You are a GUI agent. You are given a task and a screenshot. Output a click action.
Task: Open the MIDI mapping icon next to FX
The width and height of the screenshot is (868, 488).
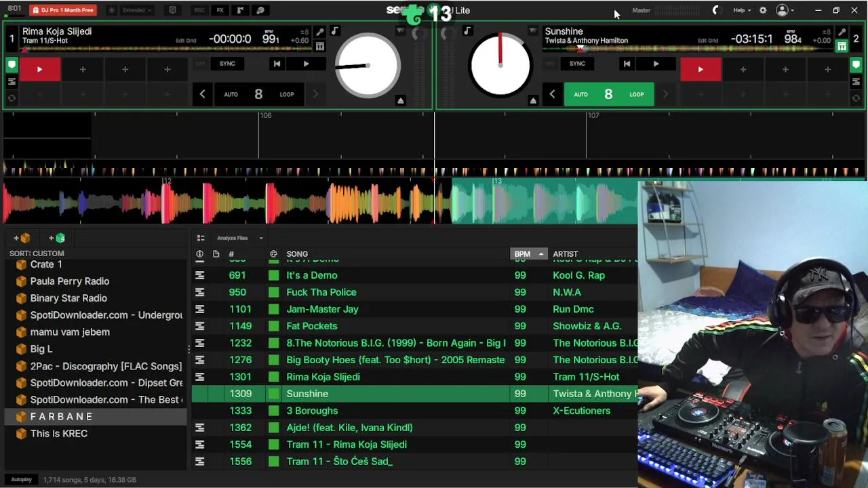(x=240, y=10)
